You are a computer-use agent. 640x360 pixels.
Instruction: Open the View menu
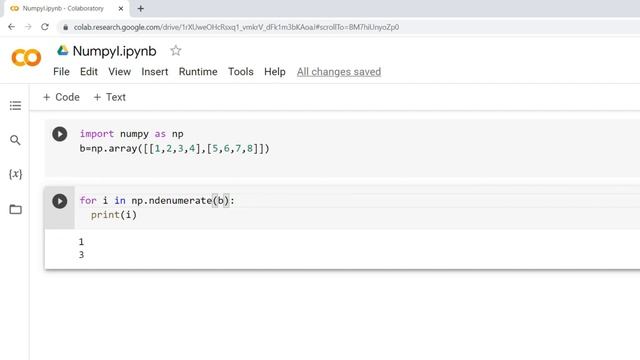coord(120,72)
